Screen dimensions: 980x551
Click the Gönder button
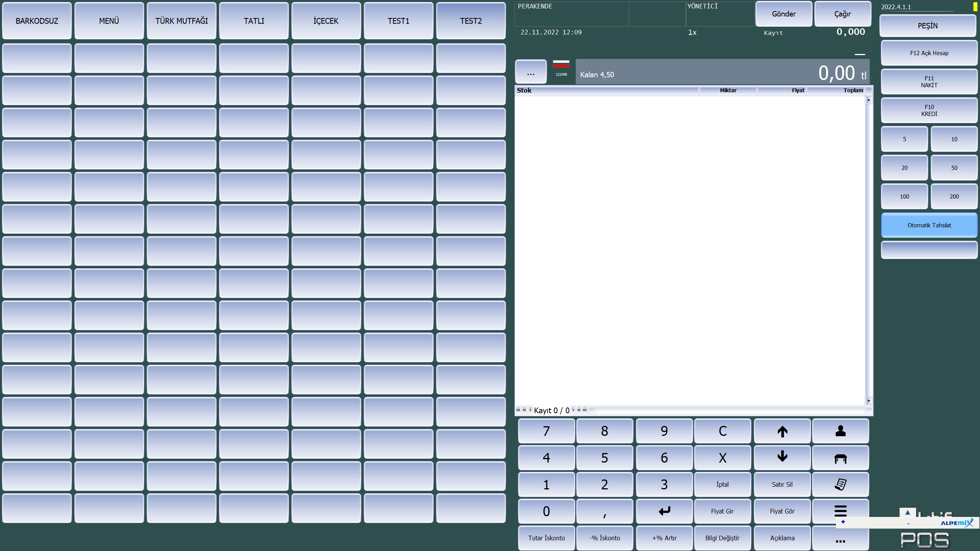pos(784,14)
